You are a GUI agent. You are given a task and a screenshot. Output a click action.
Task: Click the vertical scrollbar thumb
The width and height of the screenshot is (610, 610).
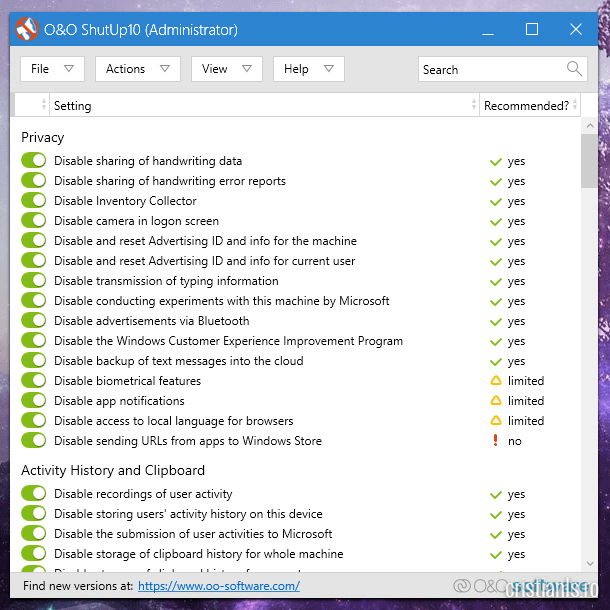point(590,161)
